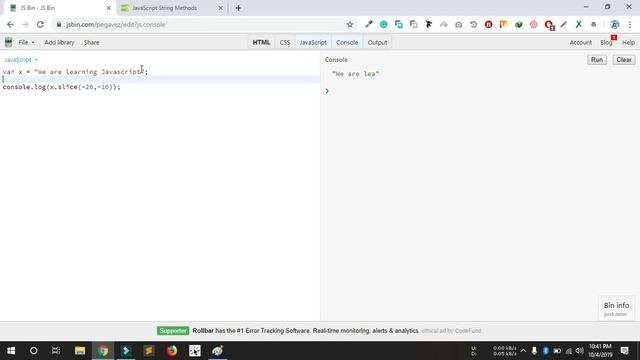Clear the console output
Viewport: 640px width, 360px height.
(624, 60)
